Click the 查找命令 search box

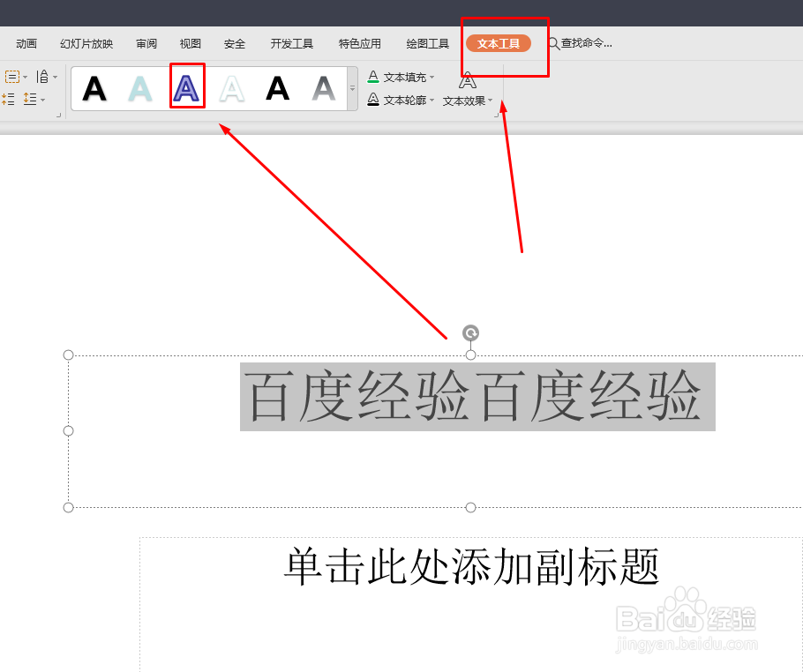(x=581, y=43)
